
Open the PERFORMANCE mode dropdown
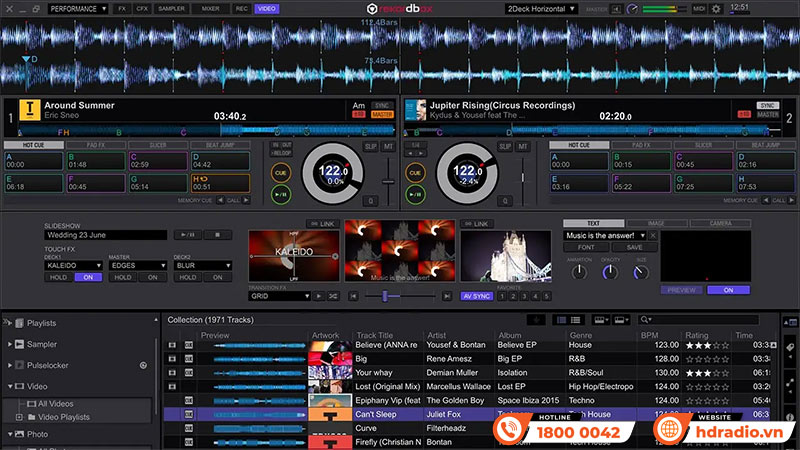(77, 8)
